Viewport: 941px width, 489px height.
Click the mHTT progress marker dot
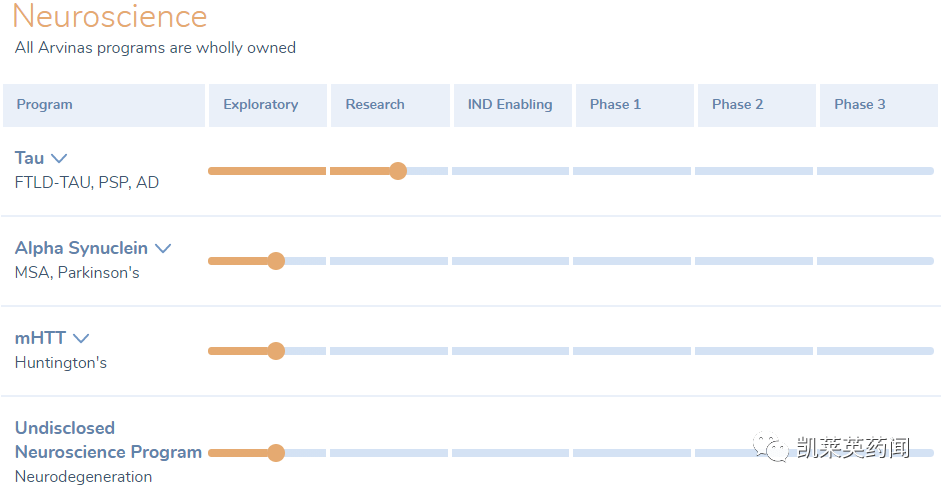point(276,351)
